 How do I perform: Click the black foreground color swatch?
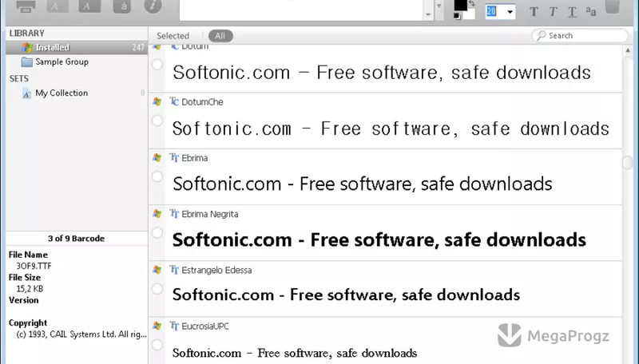coord(460,5)
